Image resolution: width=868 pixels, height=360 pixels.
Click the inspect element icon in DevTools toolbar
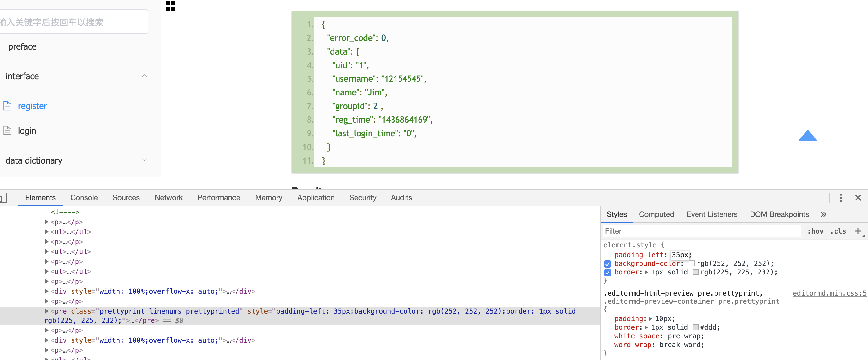click(3, 198)
